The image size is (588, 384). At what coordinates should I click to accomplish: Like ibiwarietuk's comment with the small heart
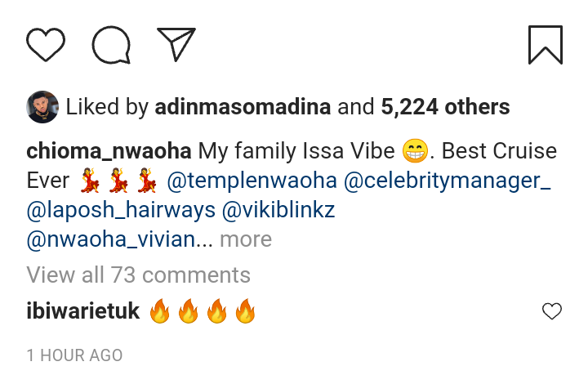pos(552,311)
